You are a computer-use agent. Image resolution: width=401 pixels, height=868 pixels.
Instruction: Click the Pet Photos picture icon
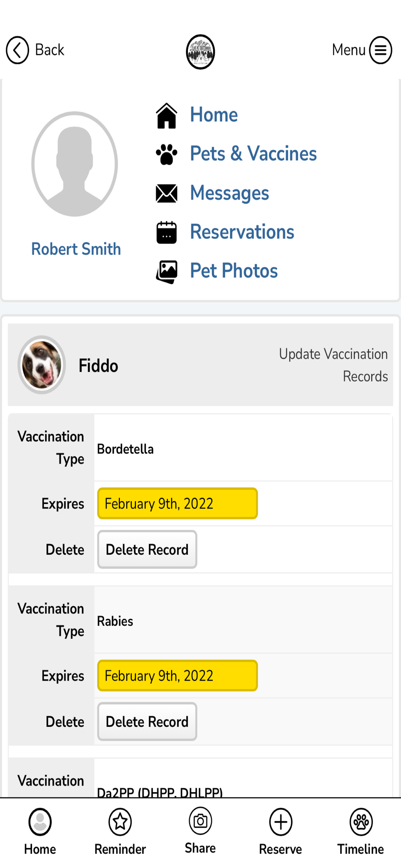(x=167, y=272)
